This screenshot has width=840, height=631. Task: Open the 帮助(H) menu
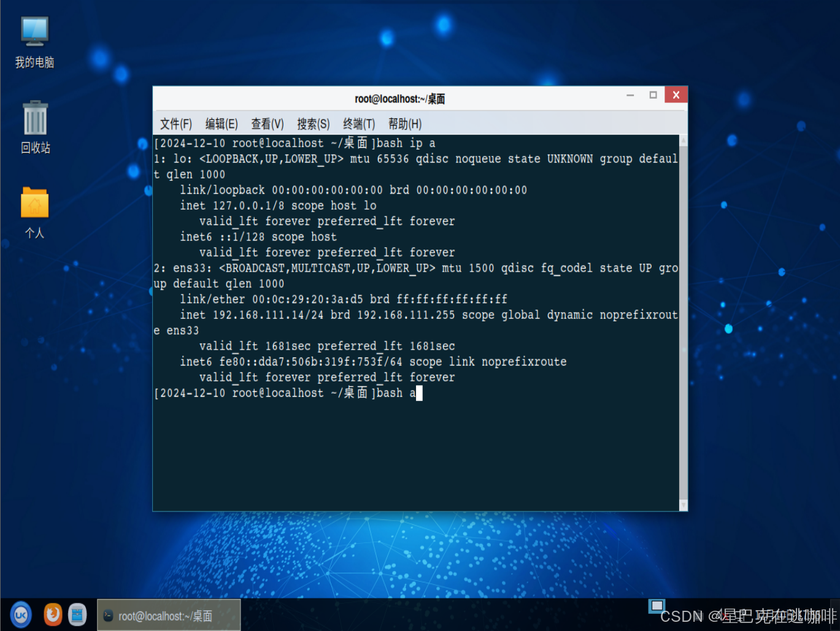tap(405, 124)
